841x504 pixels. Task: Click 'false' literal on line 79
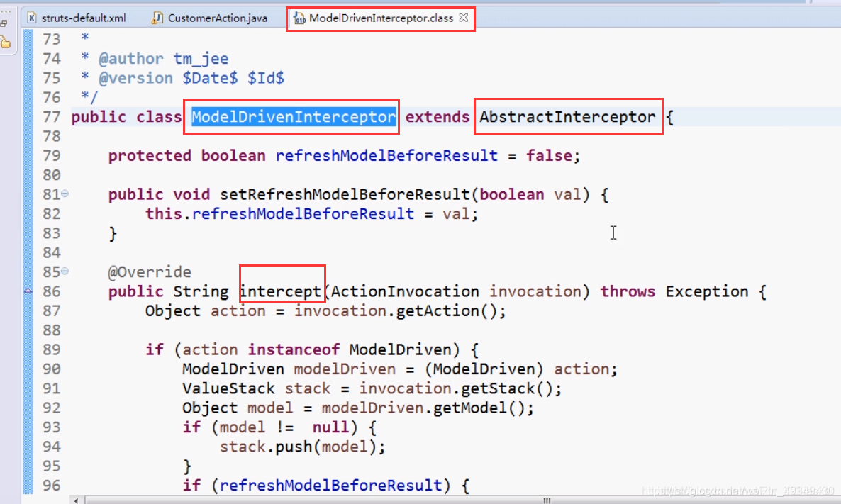pyautogui.click(x=549, y=155)
